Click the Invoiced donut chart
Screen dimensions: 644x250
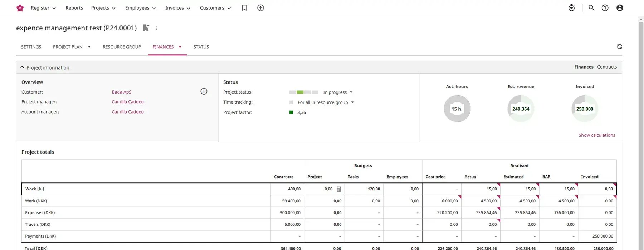tap(585, 109)
